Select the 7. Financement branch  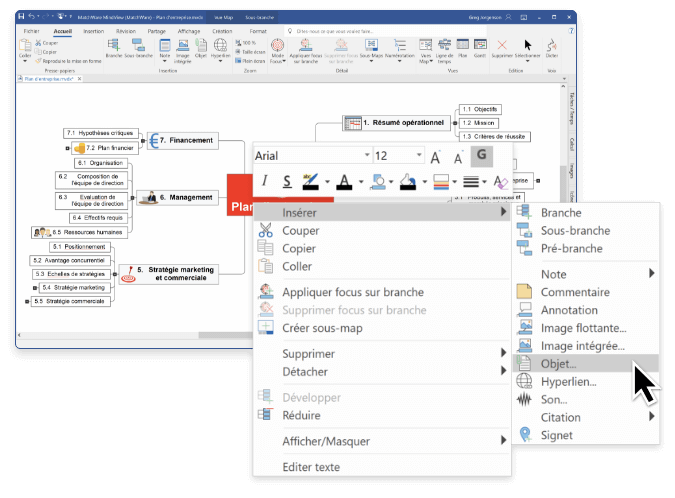pos(183,140)
